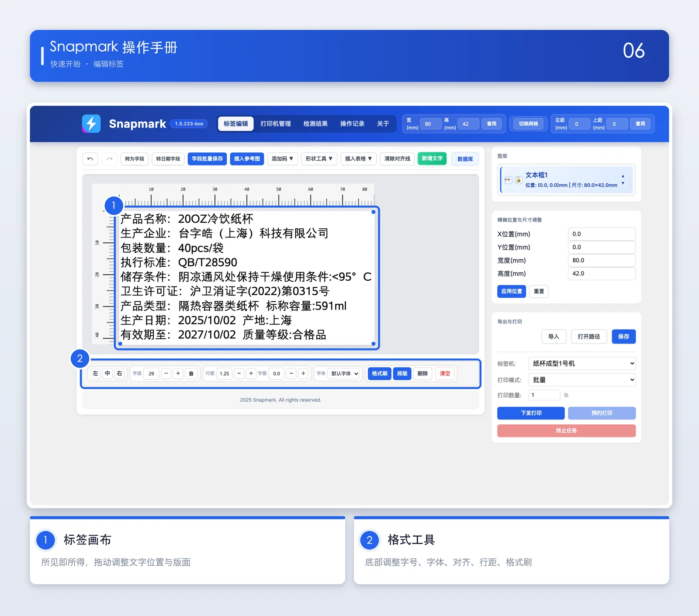The width and height of the screenshot is (699, 616).
Task: Click the 应用位置 button
Action: click(x=512, y=291)
